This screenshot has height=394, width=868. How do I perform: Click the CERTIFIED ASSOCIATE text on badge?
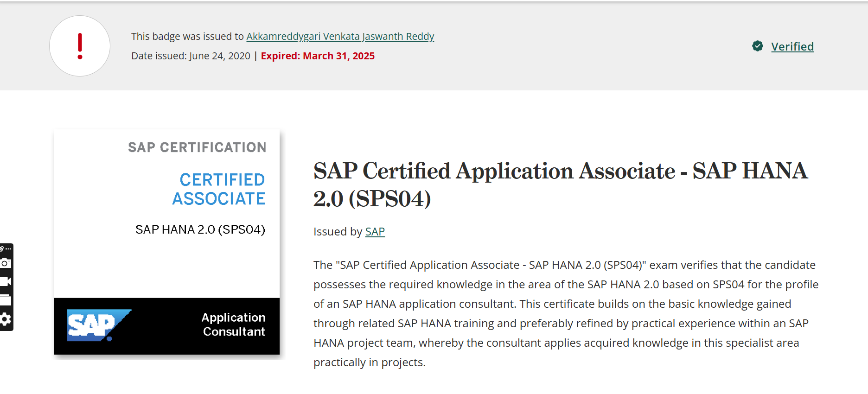219,189
